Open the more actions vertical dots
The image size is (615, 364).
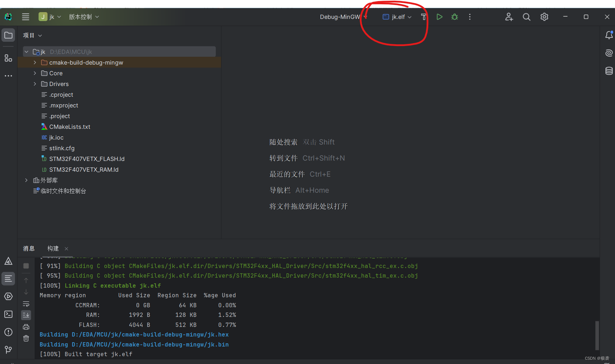click(470, 17)
